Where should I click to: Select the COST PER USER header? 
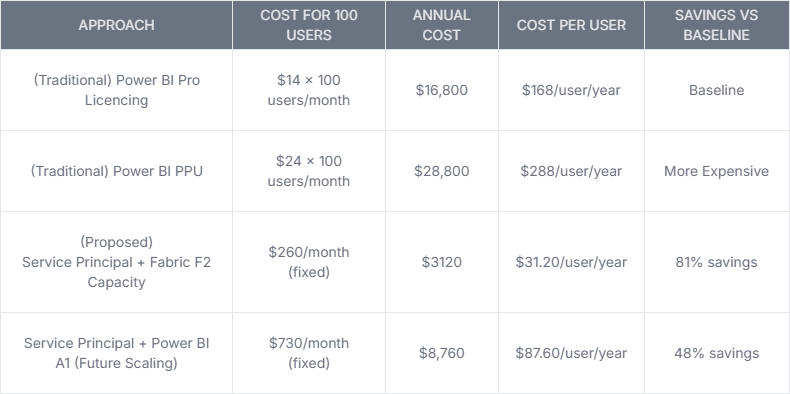571,25
